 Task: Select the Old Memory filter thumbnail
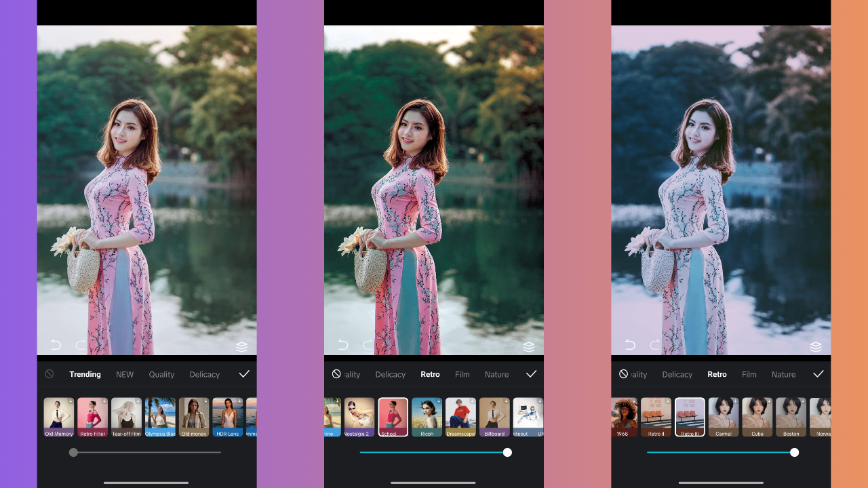pyautogui.click(x=58, y=417)
